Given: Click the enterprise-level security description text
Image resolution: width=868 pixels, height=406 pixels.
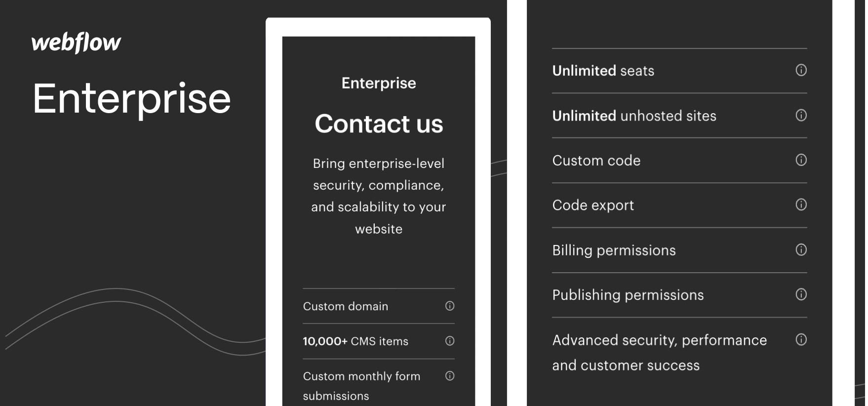Looking at the screenshot, I should (378, 196).
